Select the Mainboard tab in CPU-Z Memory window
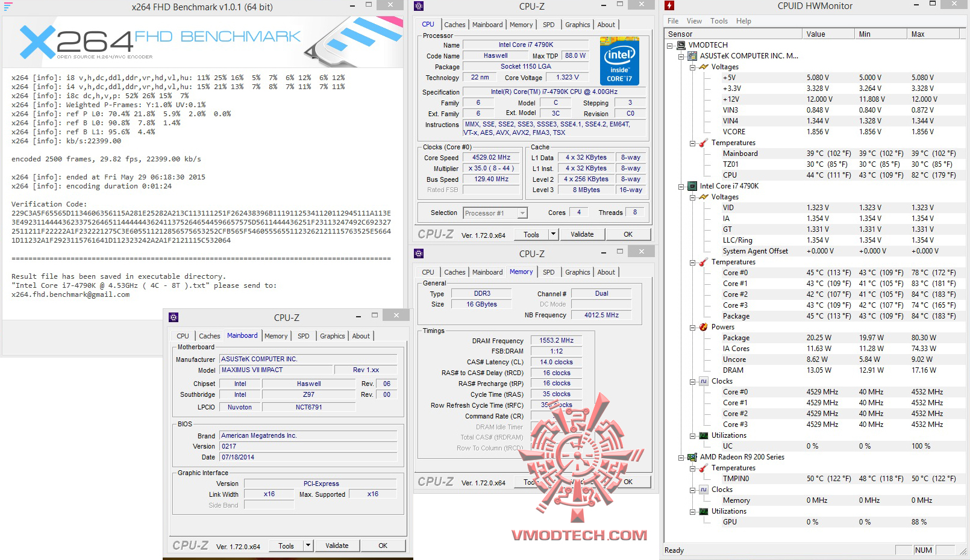The image size is (970, 560). coord(487,272)
